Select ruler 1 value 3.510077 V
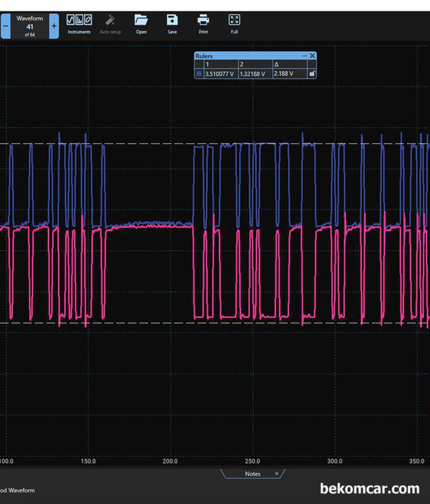The width and height of the screenshot is (430, 504). [220, 73]
